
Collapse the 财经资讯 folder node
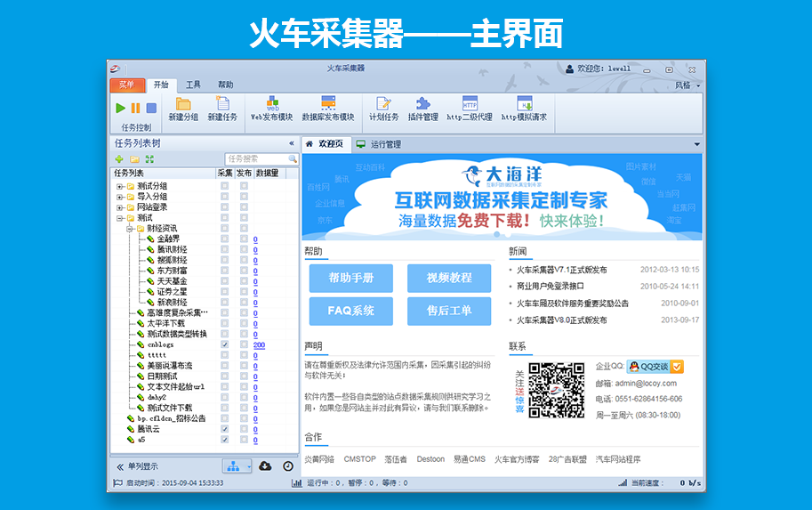[130, 228]
